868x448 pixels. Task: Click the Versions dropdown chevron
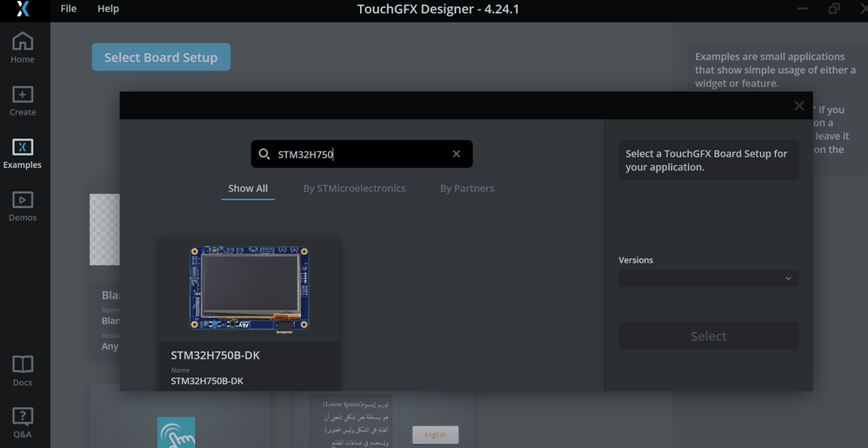point(788,278)
